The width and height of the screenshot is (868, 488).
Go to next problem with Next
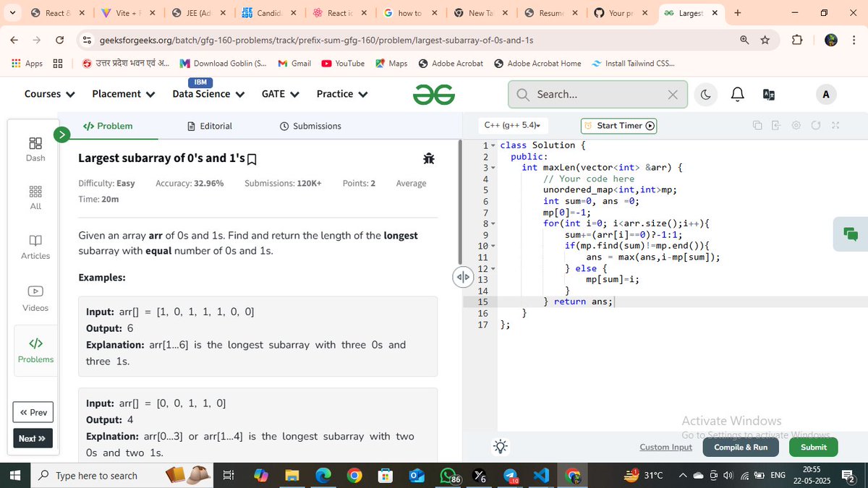pyautogui.click(x=33, y=438)
